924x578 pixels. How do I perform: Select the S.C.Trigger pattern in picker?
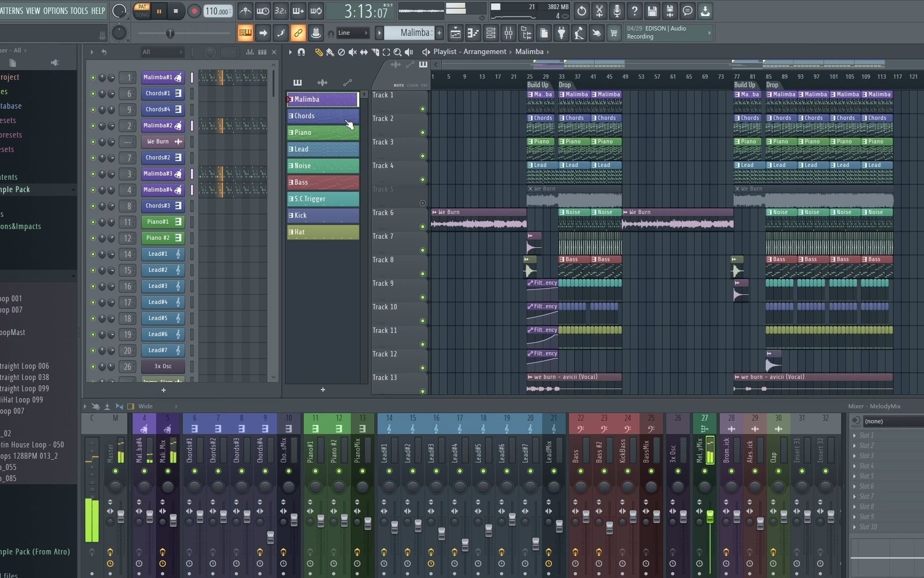(x=323, y=199)
